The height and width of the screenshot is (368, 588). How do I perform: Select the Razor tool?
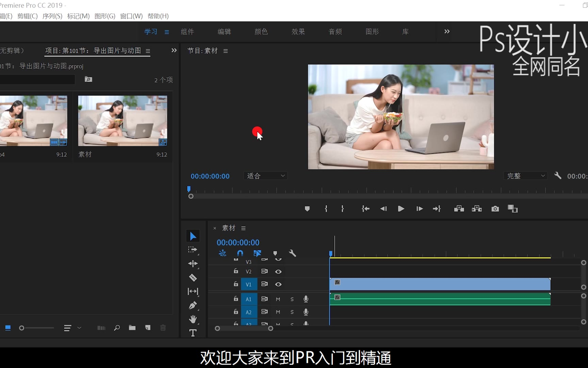coord(193,278)
